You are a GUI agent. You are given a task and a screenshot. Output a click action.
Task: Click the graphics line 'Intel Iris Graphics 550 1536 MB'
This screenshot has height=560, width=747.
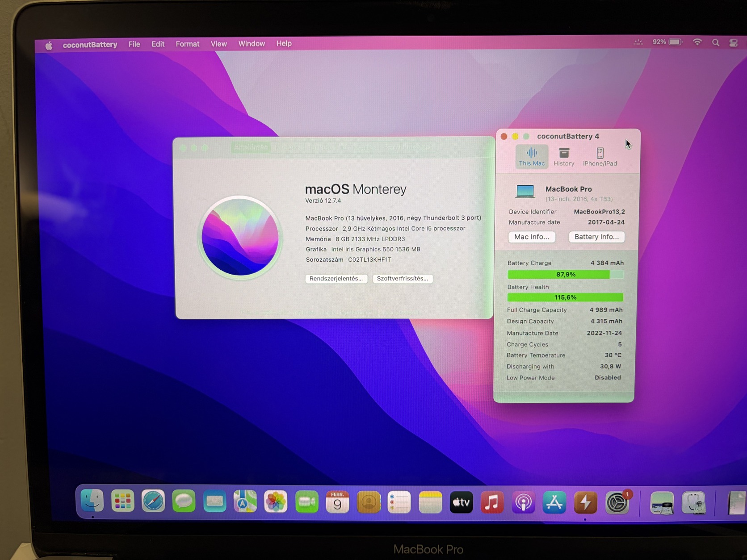(376, 249)
